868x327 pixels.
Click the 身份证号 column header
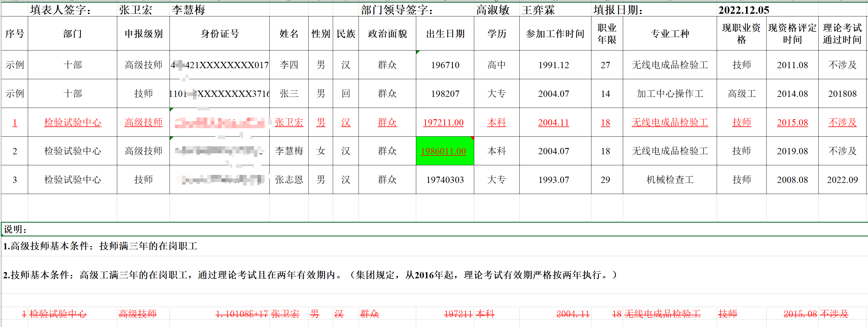pyautogui.click(x=220, y=34)
